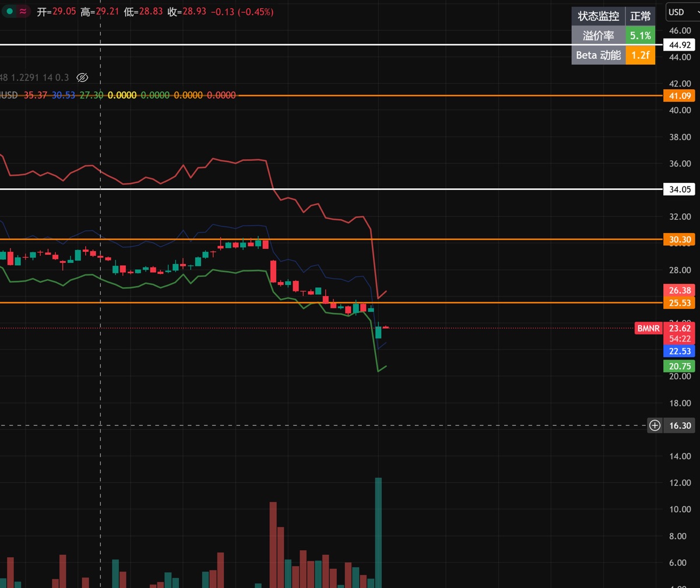Screen dimensions: 700x588
Task: Click the 34.05 horizontal line label
Action: pyautogui.click(x=680, y=189)
